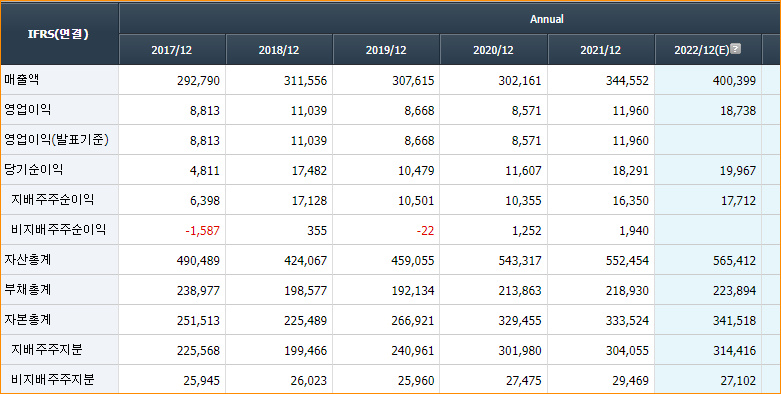The height and width of the screenshot is (394, 781).
Task: Select 매출액 value 344,552
Action: (x=627, y=81)
